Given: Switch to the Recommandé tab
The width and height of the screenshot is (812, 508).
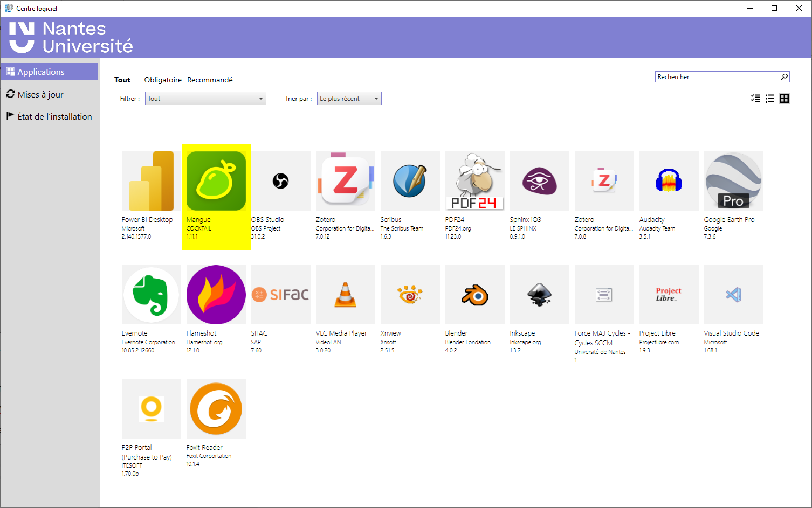Looking at the screenshot, I should (x=210, y=80).
